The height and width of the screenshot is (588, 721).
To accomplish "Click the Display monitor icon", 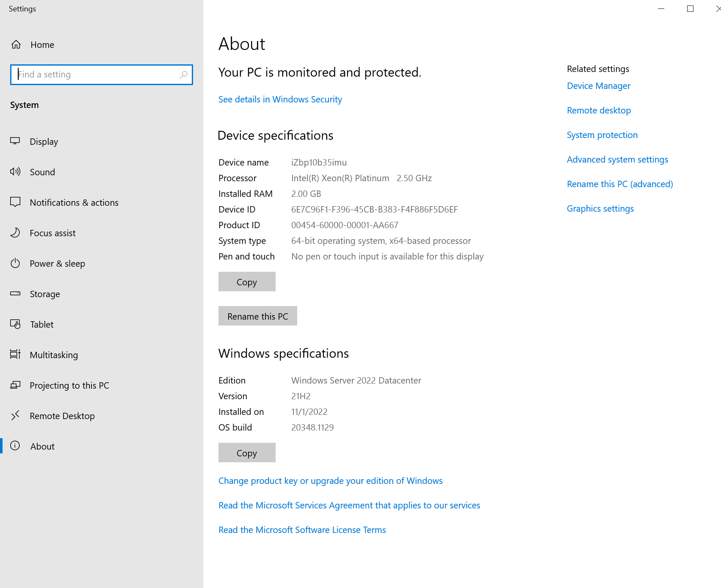I will click(x=15, y=141).
